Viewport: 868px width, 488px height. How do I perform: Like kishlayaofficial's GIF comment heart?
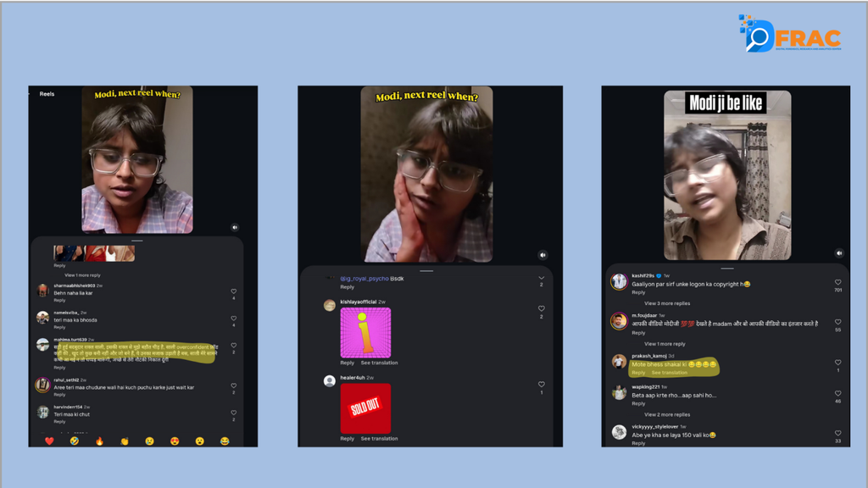542,308
